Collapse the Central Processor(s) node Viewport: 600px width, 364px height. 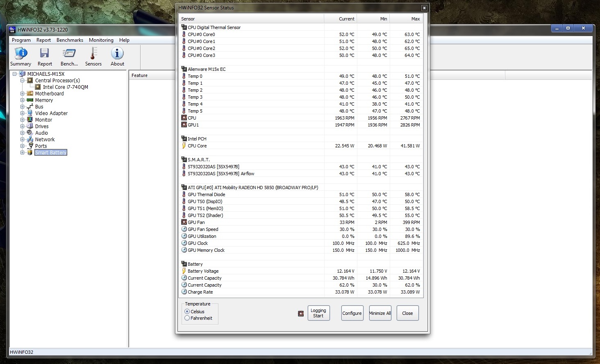point(23,81)
